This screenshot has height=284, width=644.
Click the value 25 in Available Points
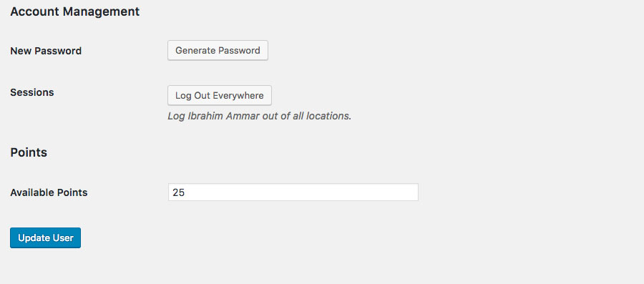click(x=178, y=192)
